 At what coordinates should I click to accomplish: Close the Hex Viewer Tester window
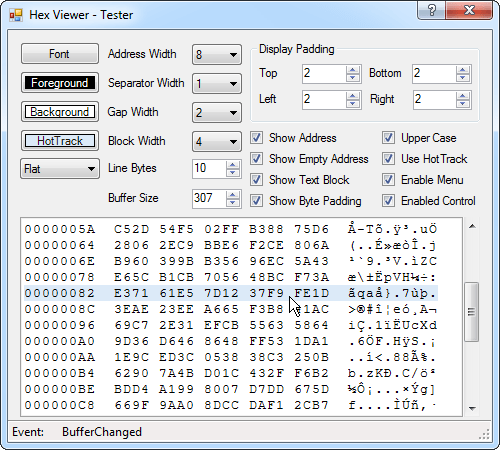(469, 10)
